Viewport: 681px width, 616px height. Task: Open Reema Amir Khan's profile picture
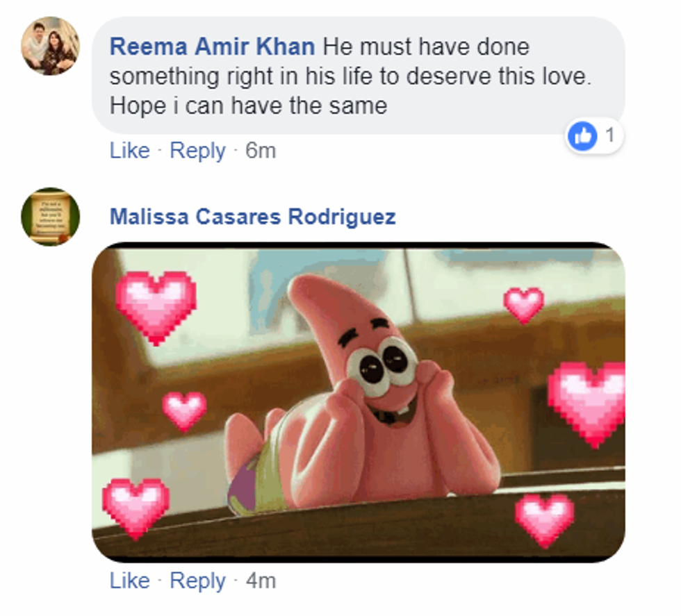click(50, 47)
